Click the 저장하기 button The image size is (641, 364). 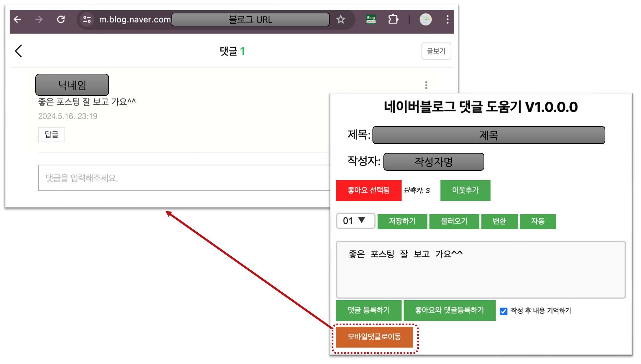tap(402, 221)
